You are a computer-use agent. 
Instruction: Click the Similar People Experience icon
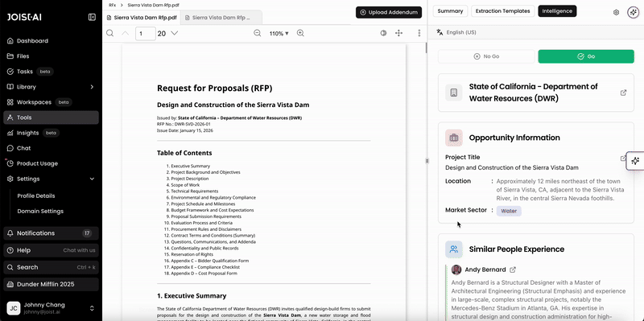(454, 249)
